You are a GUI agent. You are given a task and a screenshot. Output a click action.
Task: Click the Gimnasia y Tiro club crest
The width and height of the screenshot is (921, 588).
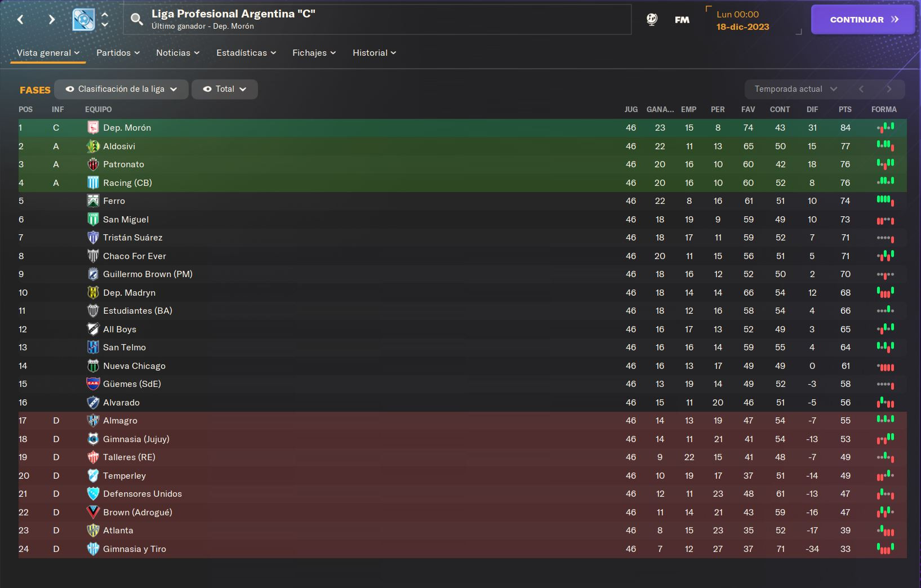click(x=93, y=549)
